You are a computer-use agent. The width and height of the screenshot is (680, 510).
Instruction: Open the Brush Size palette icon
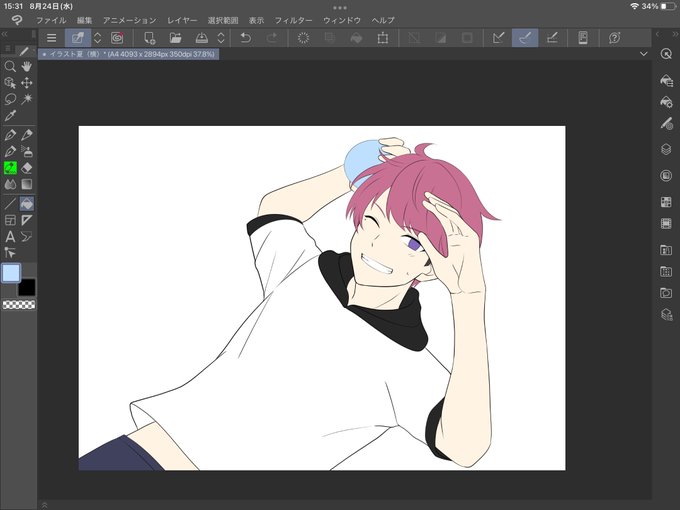point(666,124)
